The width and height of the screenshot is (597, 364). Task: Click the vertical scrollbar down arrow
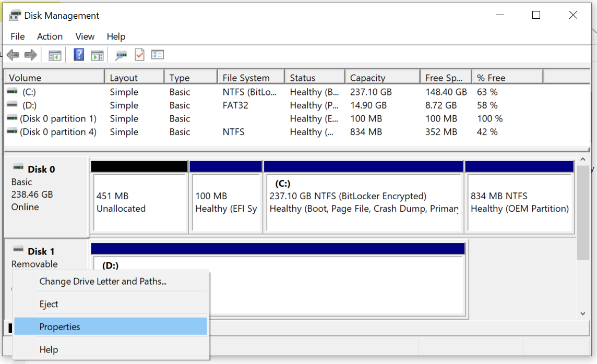point(582,313)
